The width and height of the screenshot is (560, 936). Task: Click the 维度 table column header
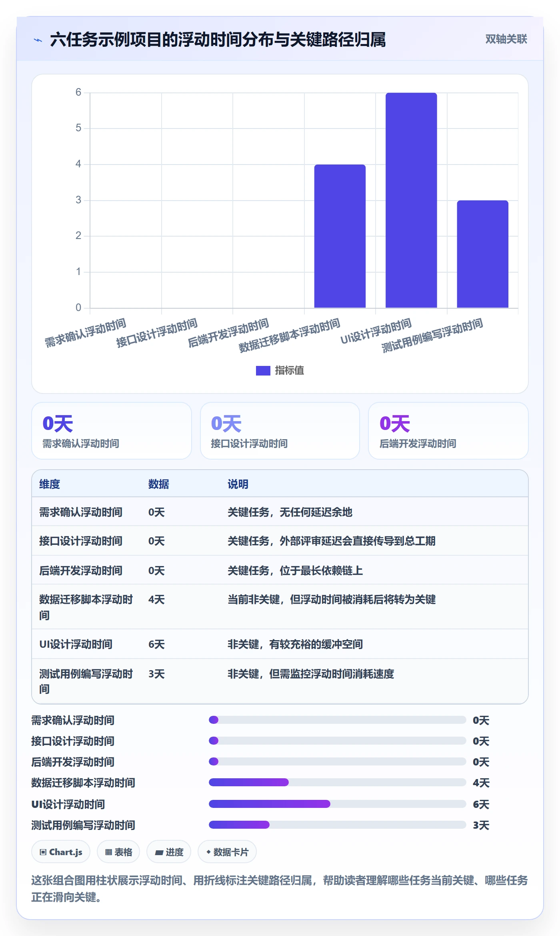click(50, 484)
